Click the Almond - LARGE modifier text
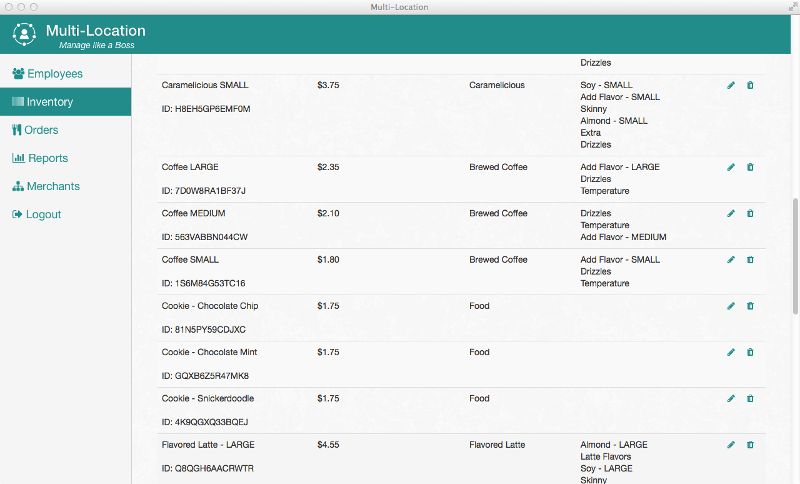 tap(614, 445)
